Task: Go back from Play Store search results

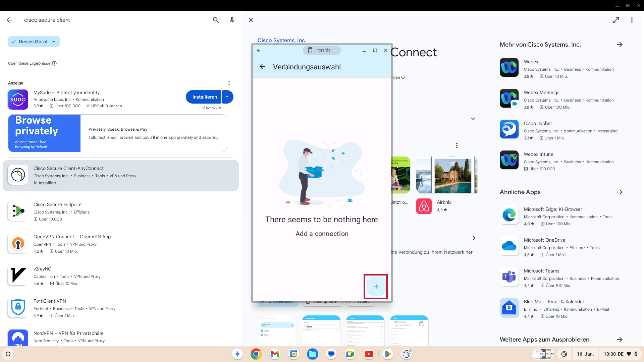Action: coord(9,20)
